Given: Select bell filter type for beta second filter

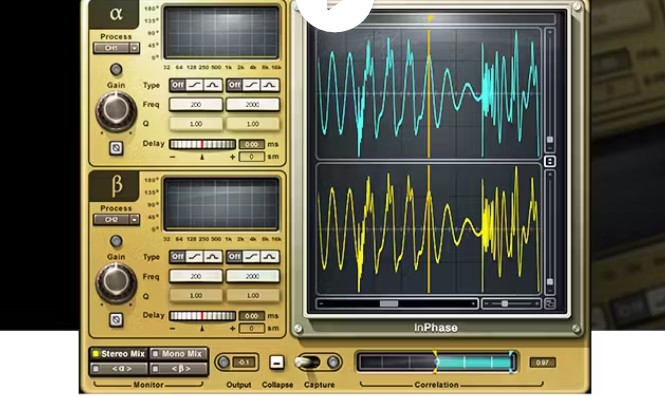Looking at the screenshot, I should [x=270, y=257].
